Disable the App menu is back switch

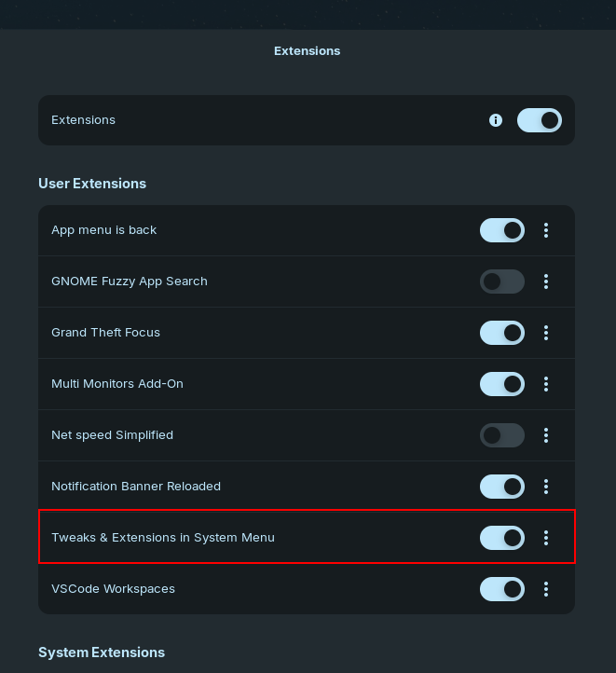(x=501, y=230)
